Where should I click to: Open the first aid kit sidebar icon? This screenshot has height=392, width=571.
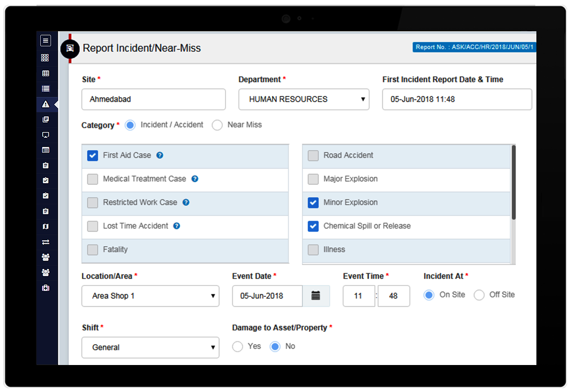click(45, 288)
